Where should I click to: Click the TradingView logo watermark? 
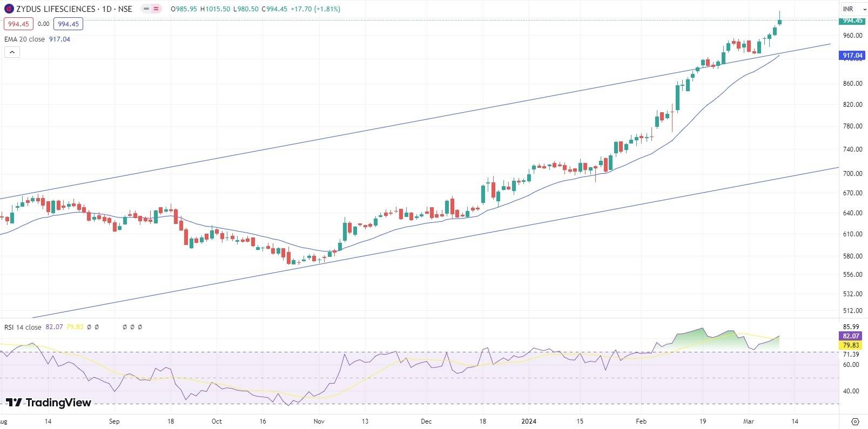pos(49,403)
